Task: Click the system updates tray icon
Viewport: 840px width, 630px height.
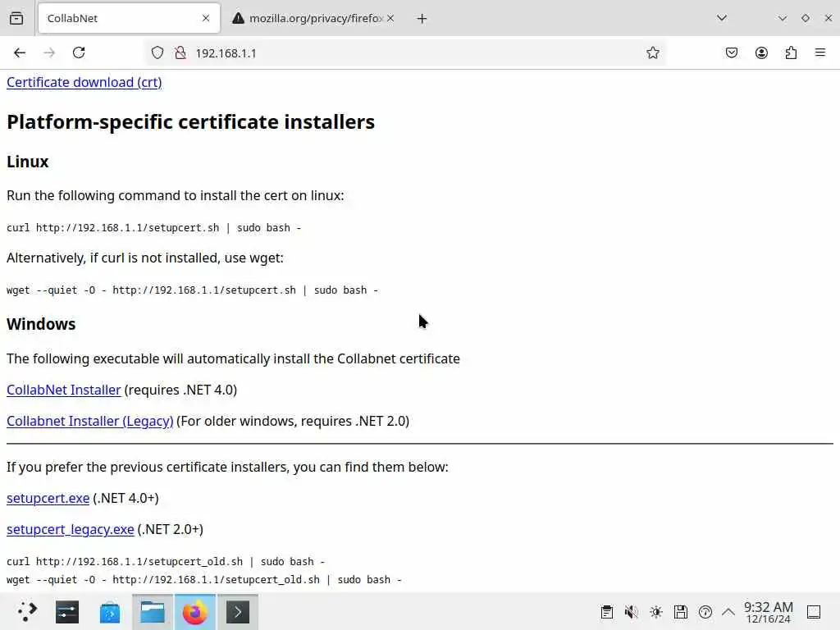Action: pos(705,612)
